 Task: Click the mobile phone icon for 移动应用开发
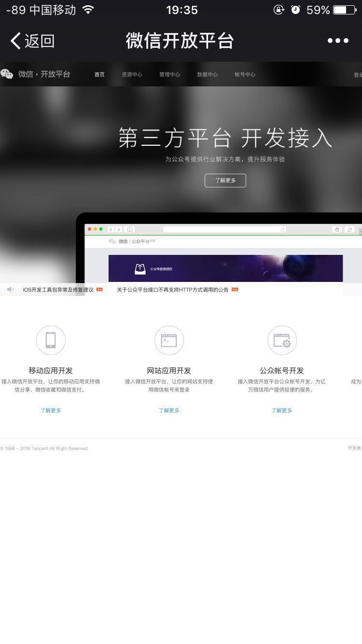51,340
